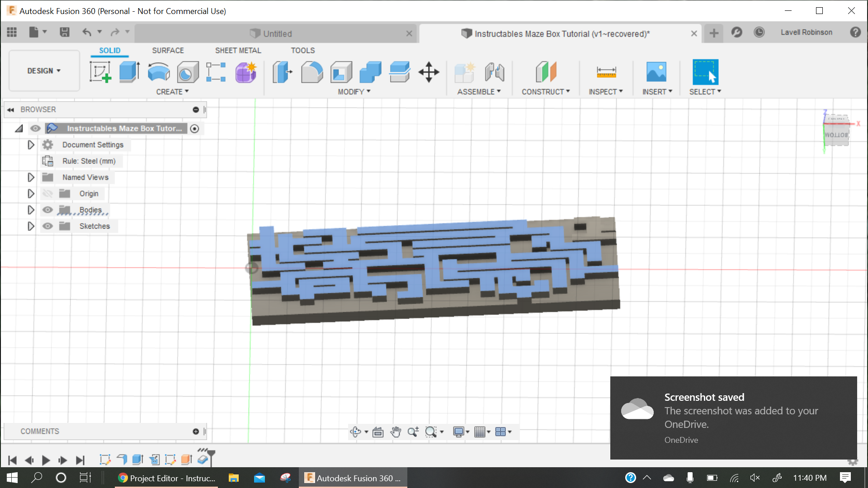Select the Move/Copy tool
Viewport: 868px width, 488px height.
tap(429, 72)
